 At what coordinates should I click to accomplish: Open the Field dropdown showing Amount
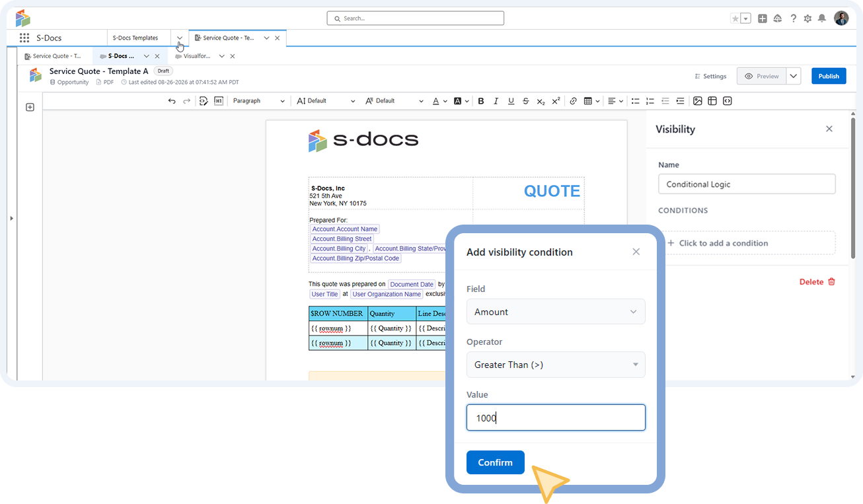[x=556, y=312]
